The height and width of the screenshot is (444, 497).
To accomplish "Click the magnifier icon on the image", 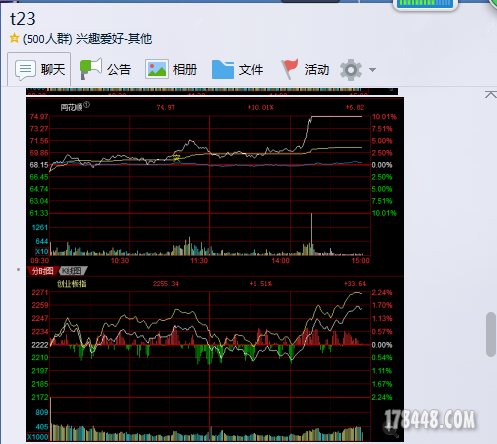I will pyautogui.click(x=390, y=429).
